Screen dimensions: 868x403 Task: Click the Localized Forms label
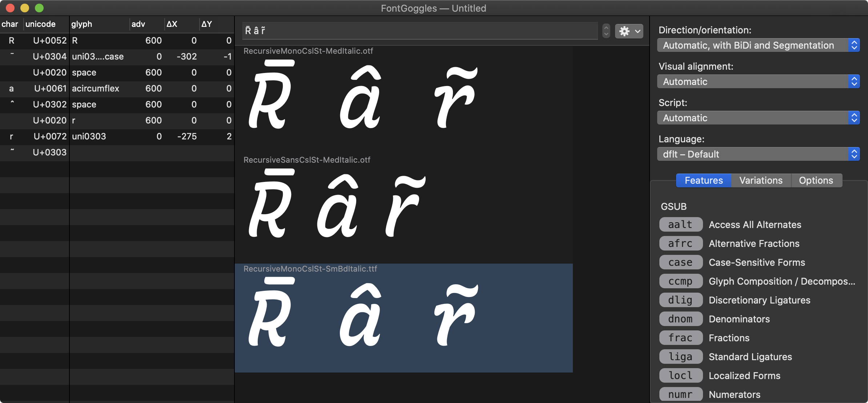coord(744,376)
